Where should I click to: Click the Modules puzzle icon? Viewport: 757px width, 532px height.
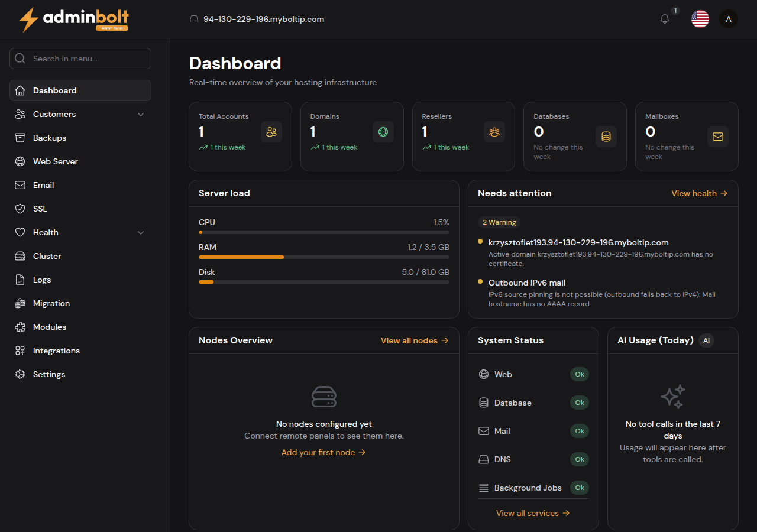pos(20,327)
